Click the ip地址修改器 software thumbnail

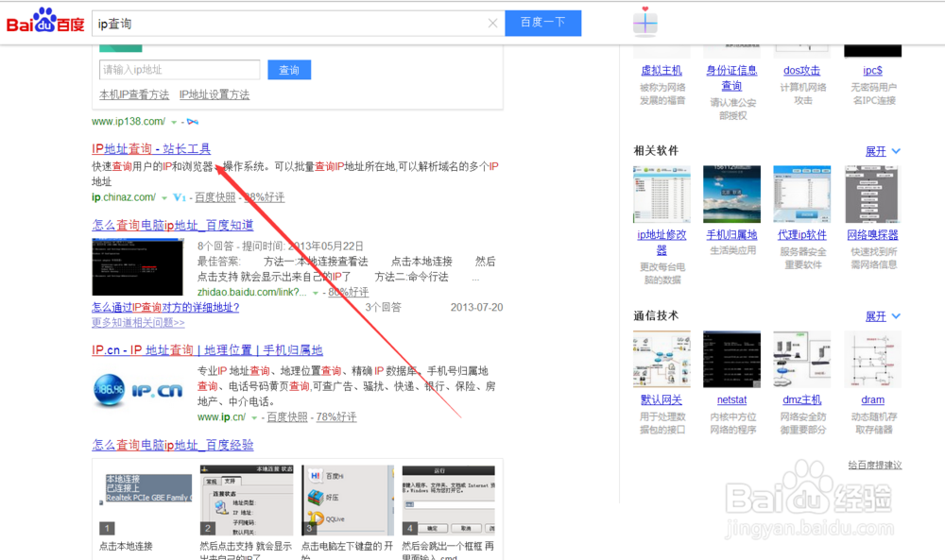tap(661, 193)
